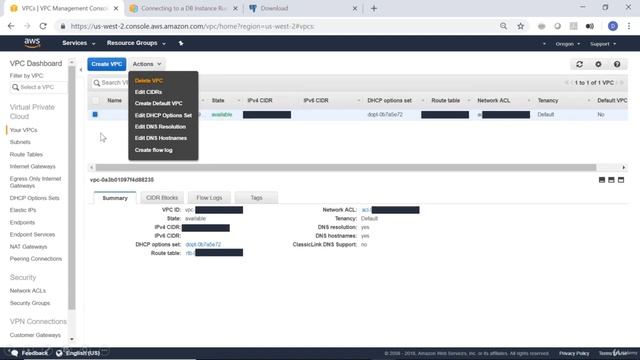Choose Edit DHCP Options Set entry
Image resolution: width=640 pixels, height=360 pixels.
coord(163,116)
